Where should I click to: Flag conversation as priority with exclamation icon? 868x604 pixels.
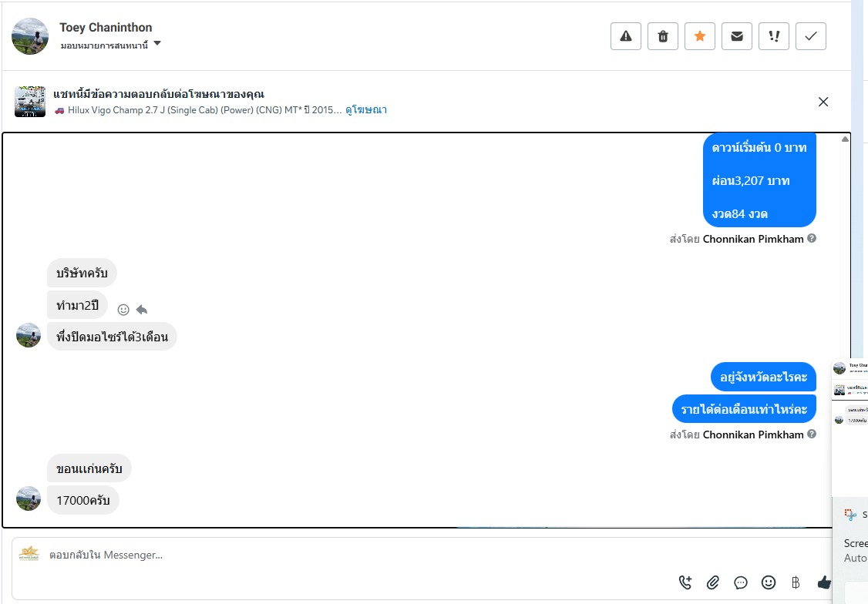(774, 36)
